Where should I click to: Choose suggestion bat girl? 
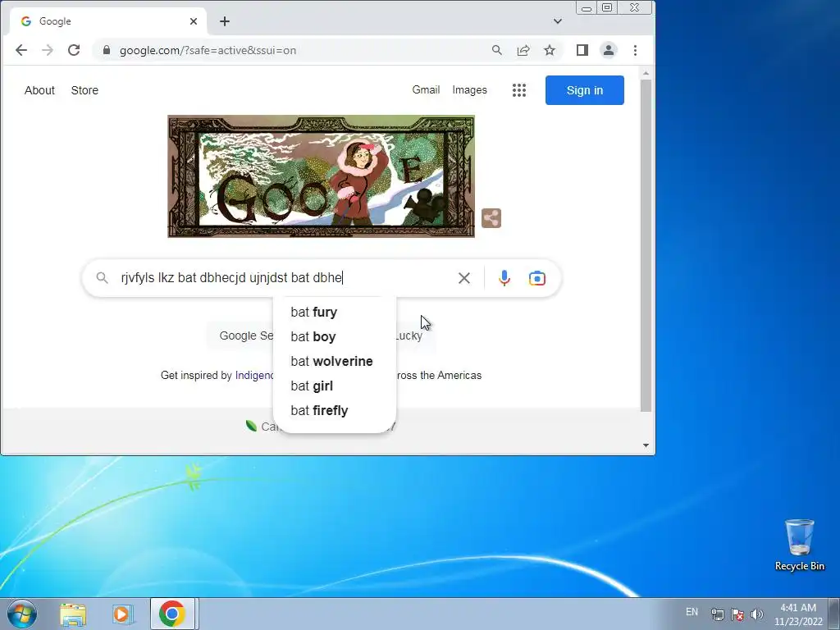[x=335, y=386]
